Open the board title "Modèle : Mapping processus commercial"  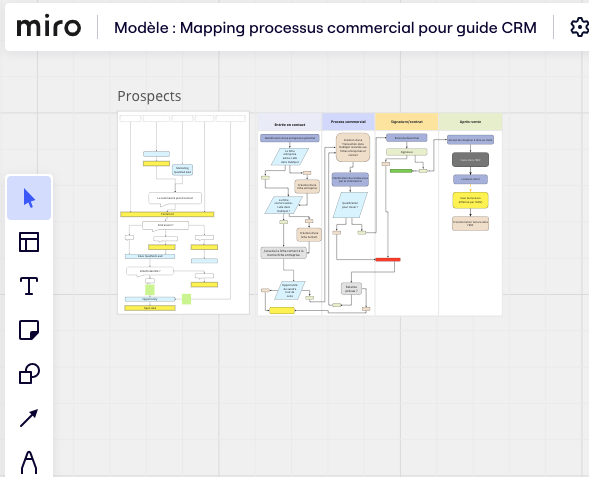click(325, 28)
